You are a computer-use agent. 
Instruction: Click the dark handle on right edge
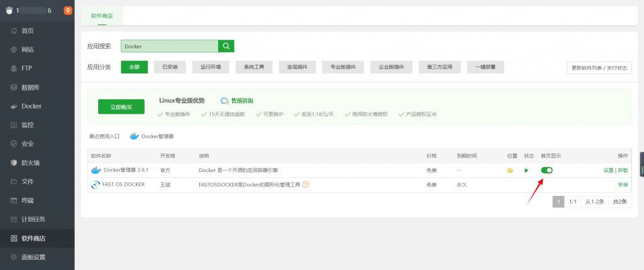point(642,164)
